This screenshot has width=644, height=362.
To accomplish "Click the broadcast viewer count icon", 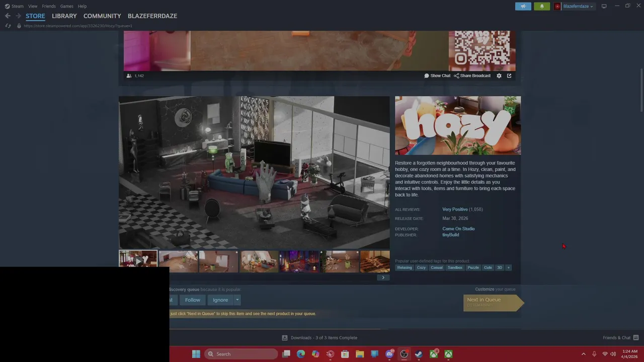I will tap(129, 76).
